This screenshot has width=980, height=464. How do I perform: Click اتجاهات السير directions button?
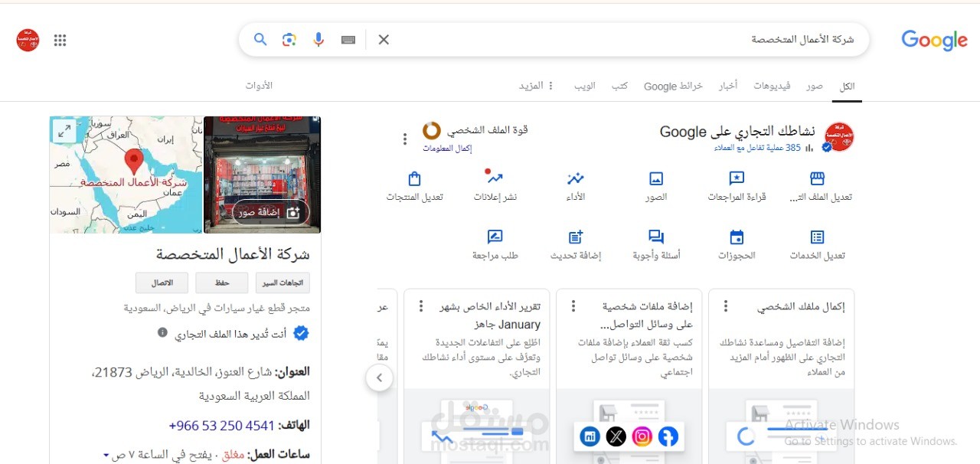point(283,283)
